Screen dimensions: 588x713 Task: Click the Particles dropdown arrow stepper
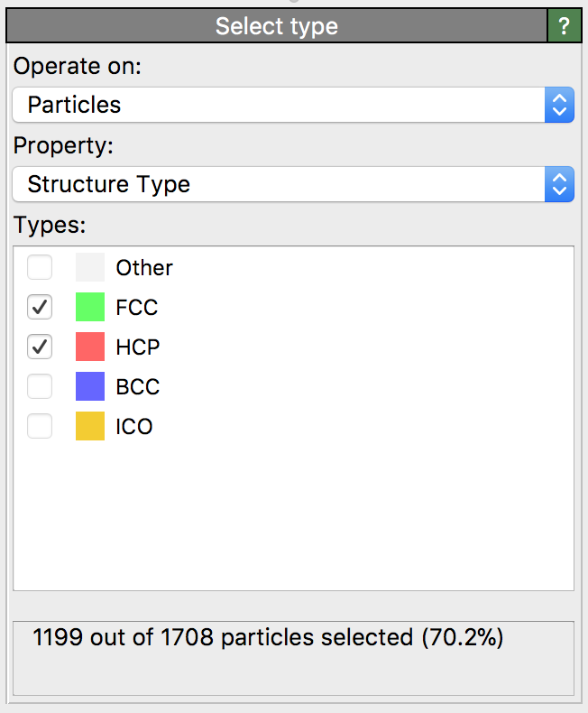tap(559, 105)
